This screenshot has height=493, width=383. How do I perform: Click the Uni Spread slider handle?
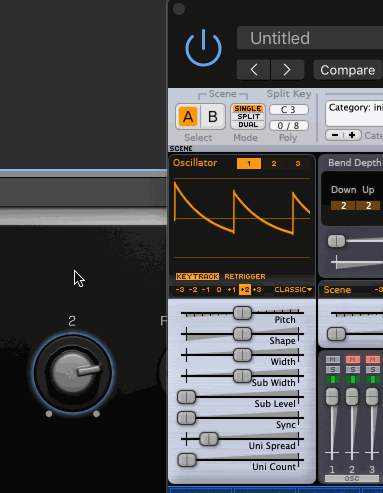tap(209, 439)
